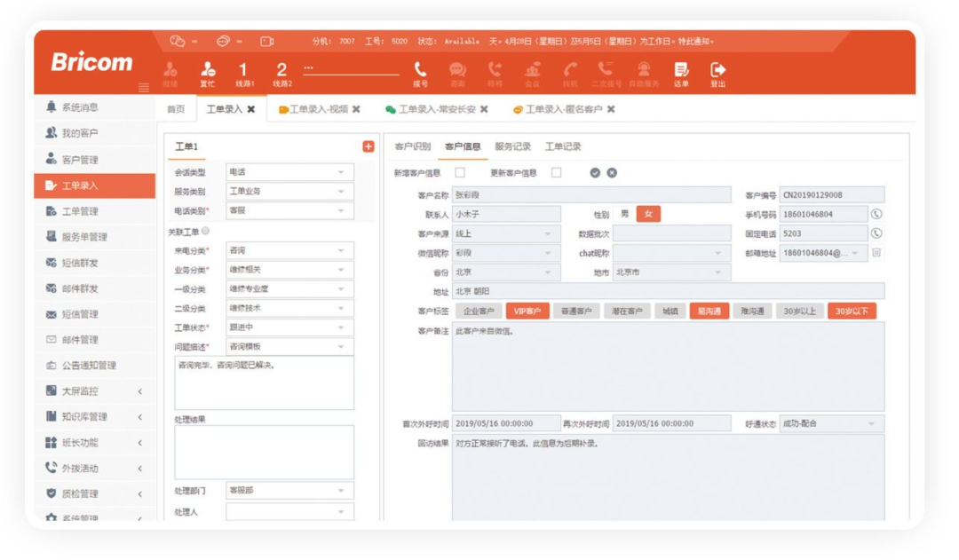959x560 pixels.
Task: Select the 关联工单 radio button
Action: [x=205, y=232]
